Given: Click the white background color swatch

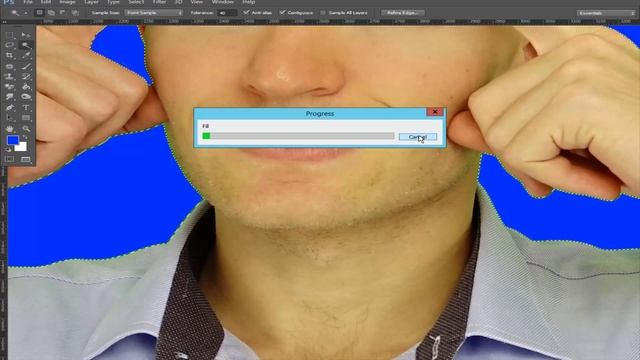Looking at the screenshot, I should tap(22, 147).
